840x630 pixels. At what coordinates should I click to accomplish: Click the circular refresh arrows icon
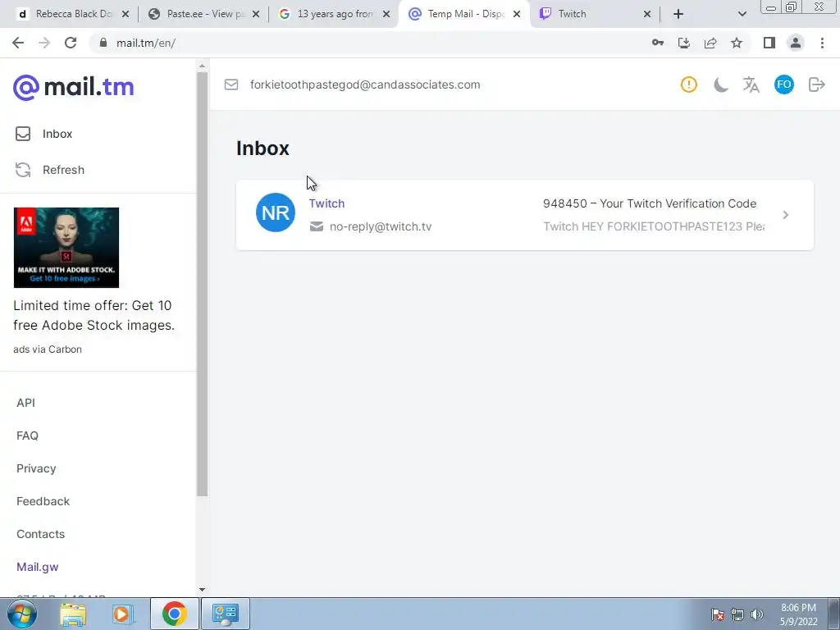point(23,170)
